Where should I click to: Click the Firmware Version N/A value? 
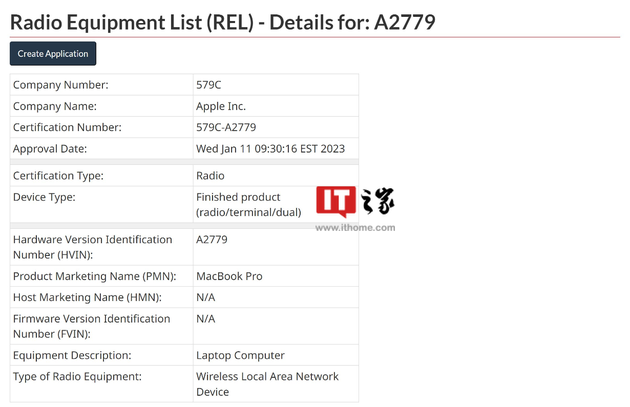tap(206, 319)
